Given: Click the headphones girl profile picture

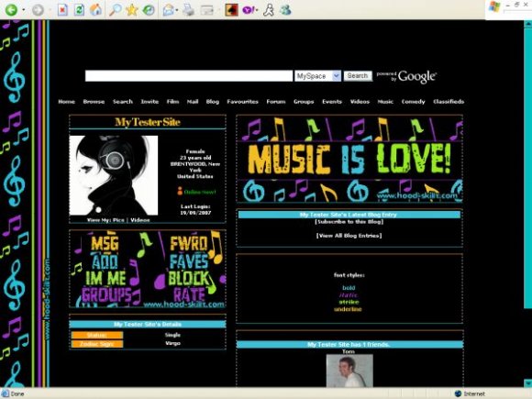Looking at the screenshot, I should pyautogui.click(x=114, y=175).
